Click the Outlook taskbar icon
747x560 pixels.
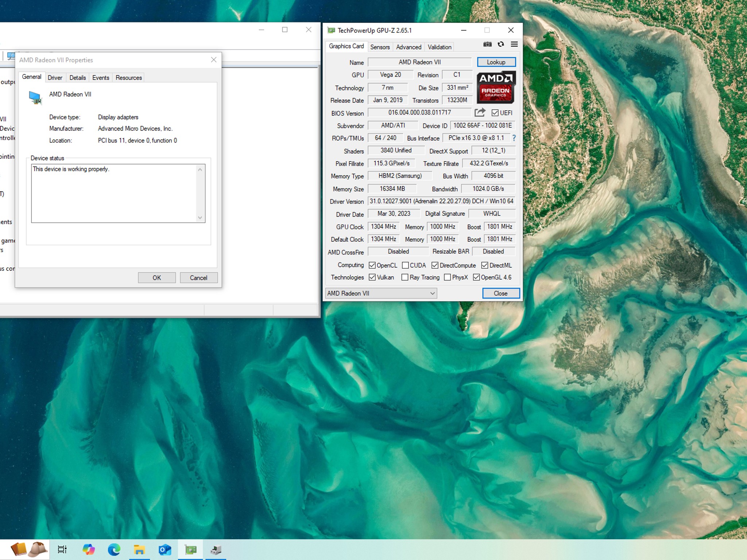(165, 549)
